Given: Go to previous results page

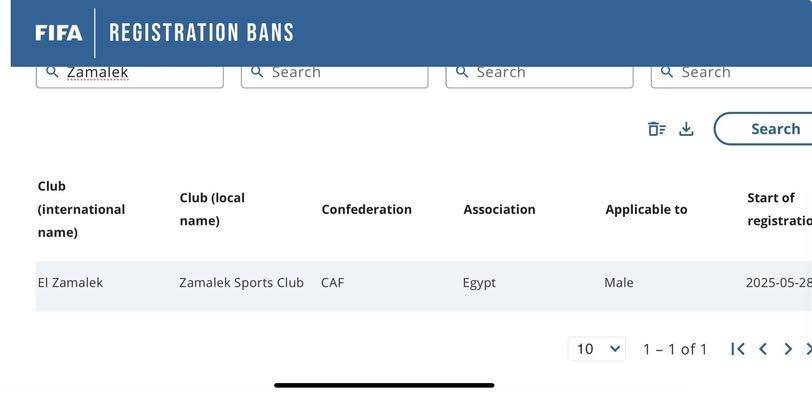Looking at the screenshot, I should (763, 349).
